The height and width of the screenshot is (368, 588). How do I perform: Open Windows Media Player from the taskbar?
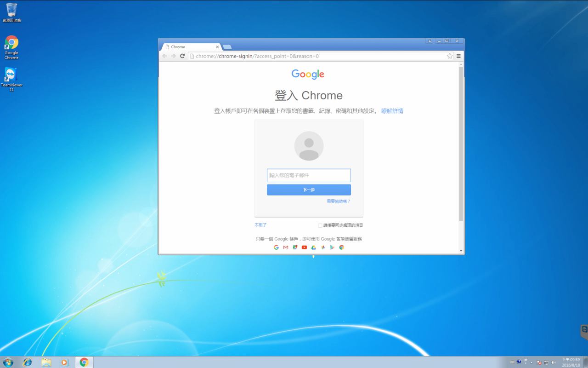pyautogui.click(x=64, y=362)
